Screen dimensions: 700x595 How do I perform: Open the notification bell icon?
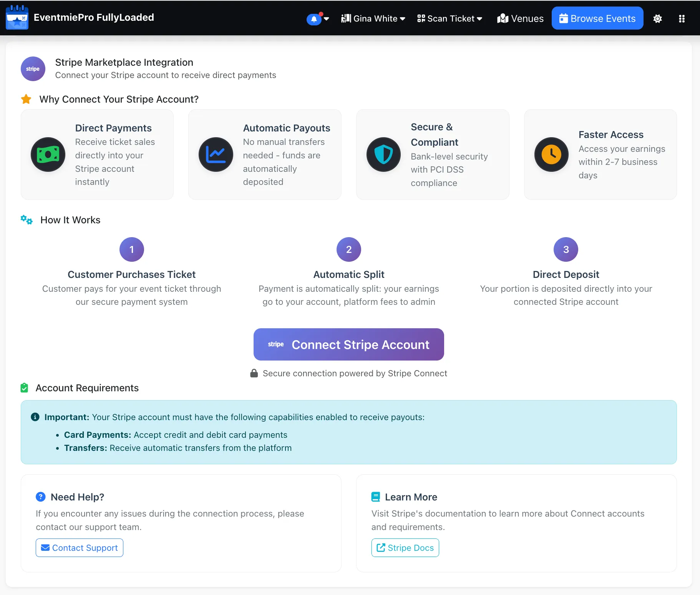314,19
